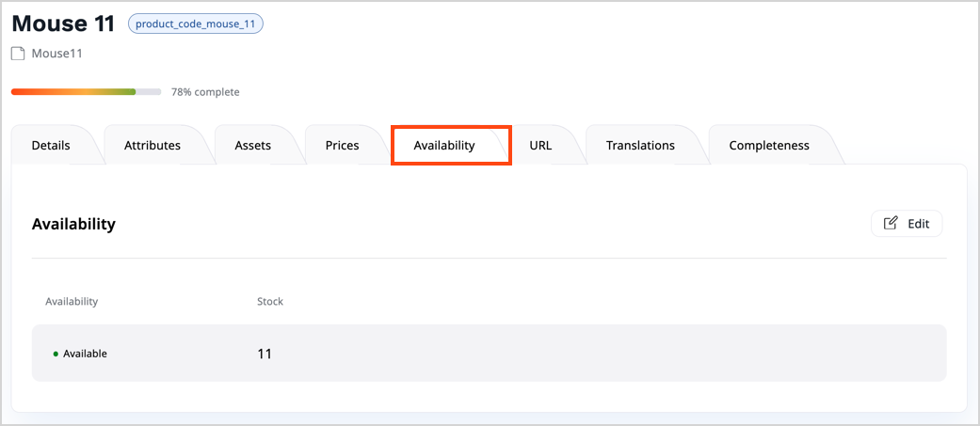This screenshot has width=980, height=426.
Task: Click the completeness progress bar
Action: point(86,92)
